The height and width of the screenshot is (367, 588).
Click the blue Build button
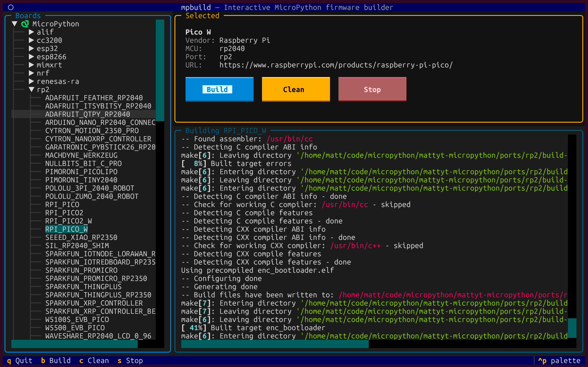tap(220, 89)
